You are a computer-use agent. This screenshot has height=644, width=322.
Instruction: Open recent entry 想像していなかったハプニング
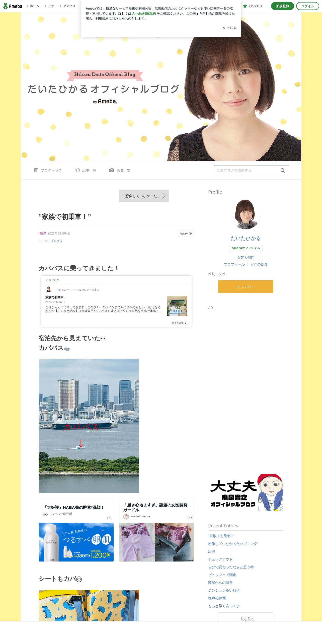pyautogui.click(x=233, y=544)
